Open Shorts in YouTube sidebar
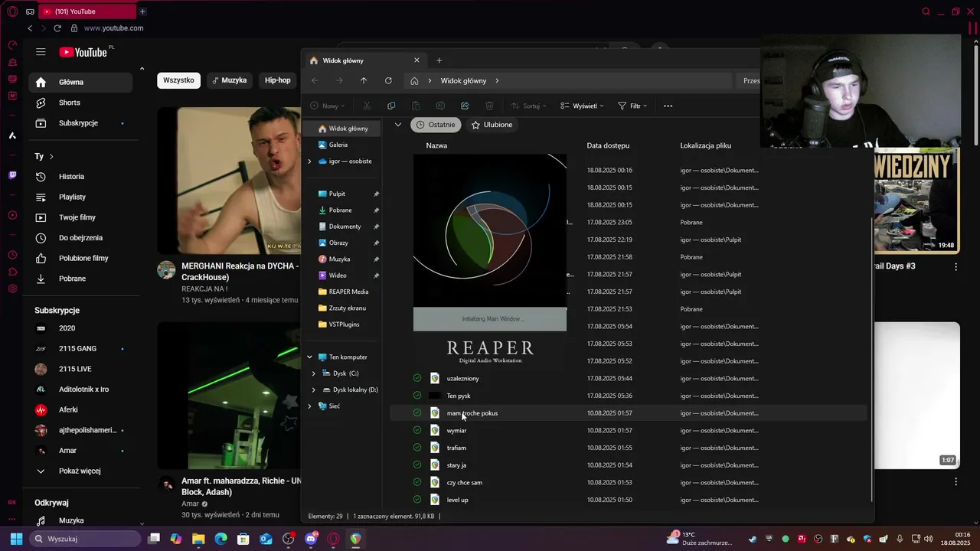The image size is (980, 551). 80,103
